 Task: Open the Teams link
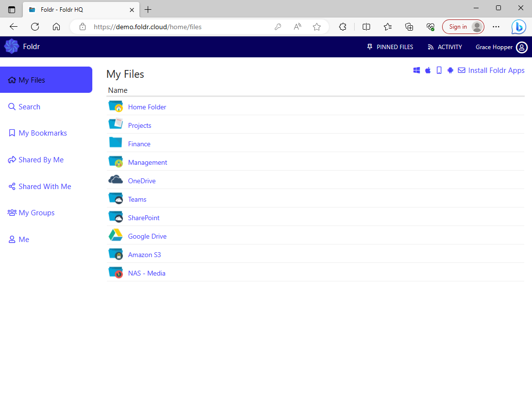137,199
